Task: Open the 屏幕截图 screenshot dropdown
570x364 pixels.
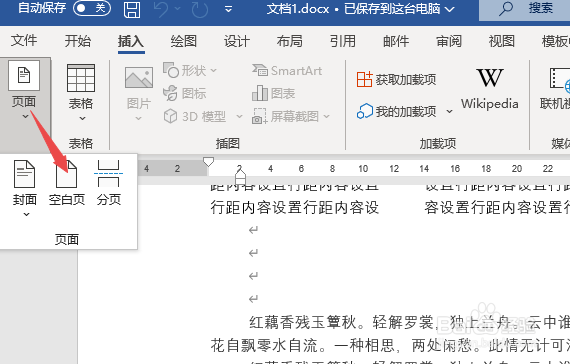Action: point(291,116)
